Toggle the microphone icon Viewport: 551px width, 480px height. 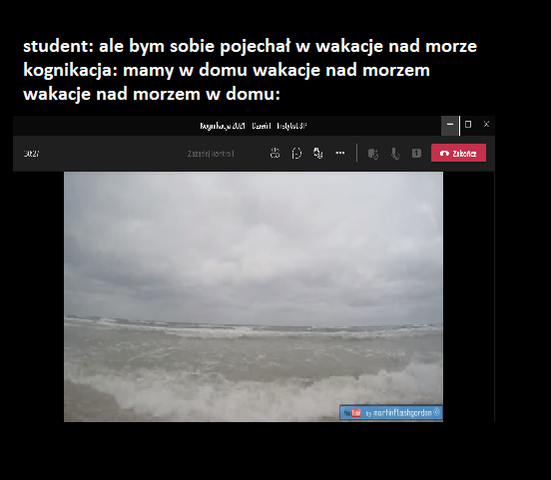click(x=395, y=154)
